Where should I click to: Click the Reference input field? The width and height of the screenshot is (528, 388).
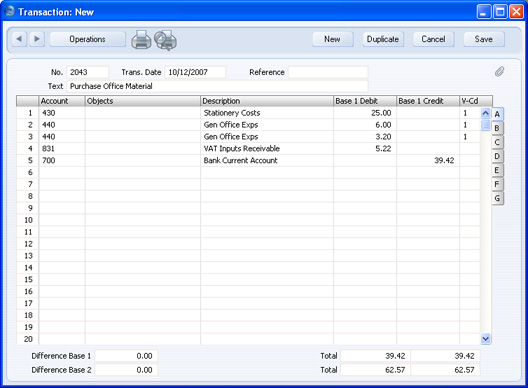(328, 72)
